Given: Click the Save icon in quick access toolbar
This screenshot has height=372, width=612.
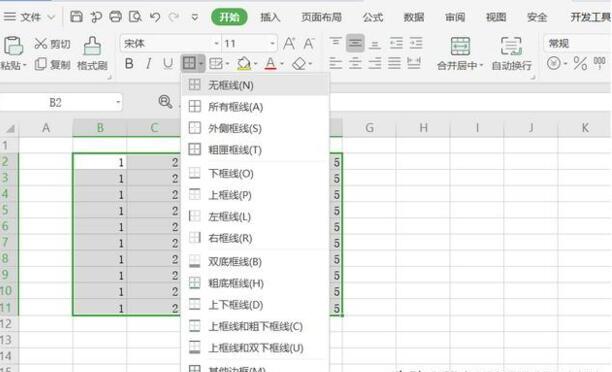Looking at the screenshot, I should (x=76, y=16).
